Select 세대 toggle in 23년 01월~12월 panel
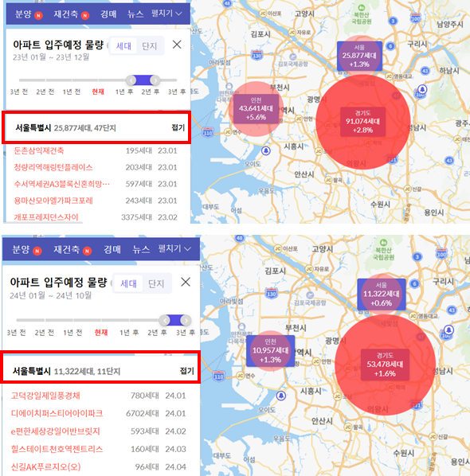This screenshot has height=476, width=470. click(x=123, y=46)
